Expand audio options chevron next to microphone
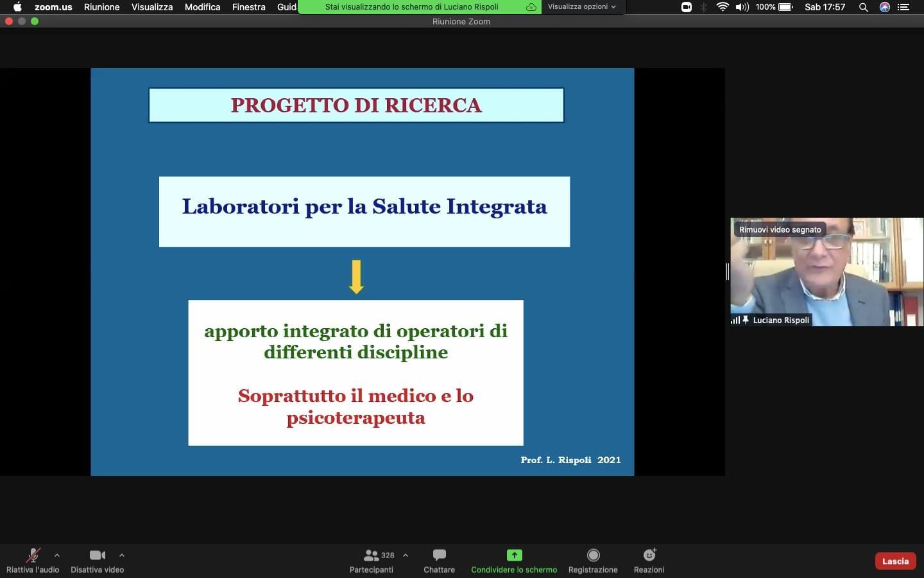 click(x=57, y=555)
